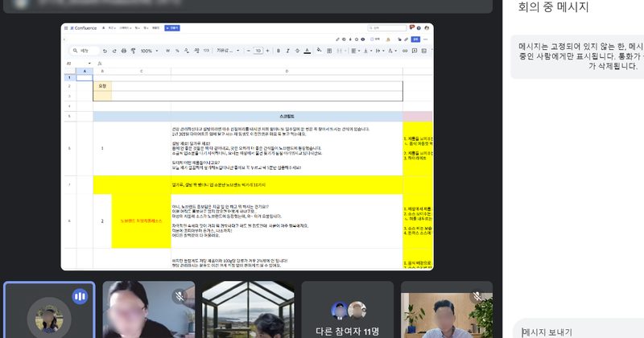Select the paint format tool
644x338 pixels.
tap(133, 51)
